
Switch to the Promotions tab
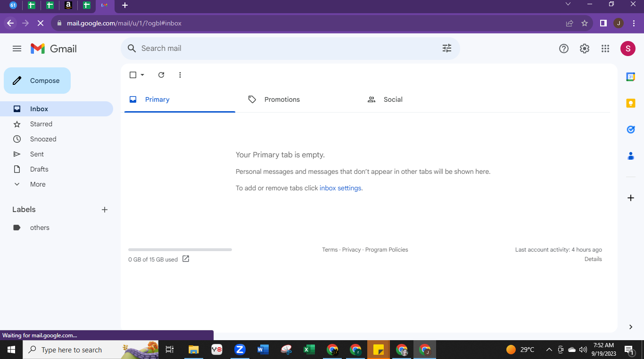point(299,99)
